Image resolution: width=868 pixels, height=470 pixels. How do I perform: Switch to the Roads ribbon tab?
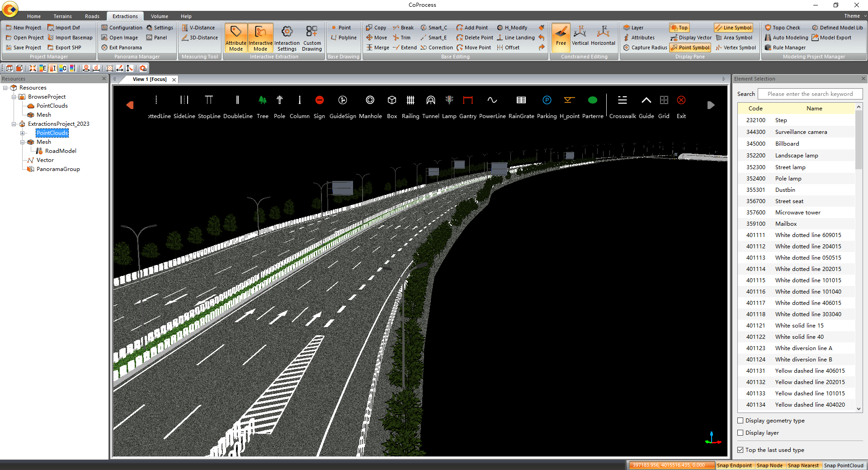tap(92, 16)
